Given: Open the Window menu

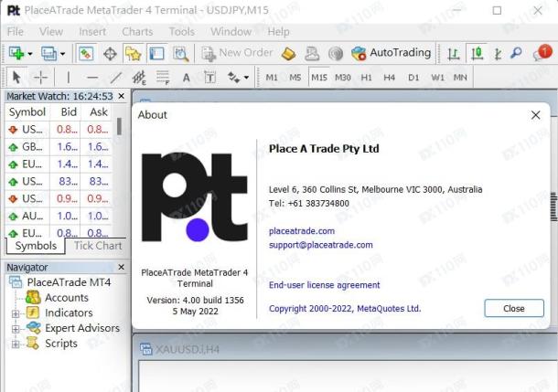Looking at the screenshot, I should [x=231, y=32].
